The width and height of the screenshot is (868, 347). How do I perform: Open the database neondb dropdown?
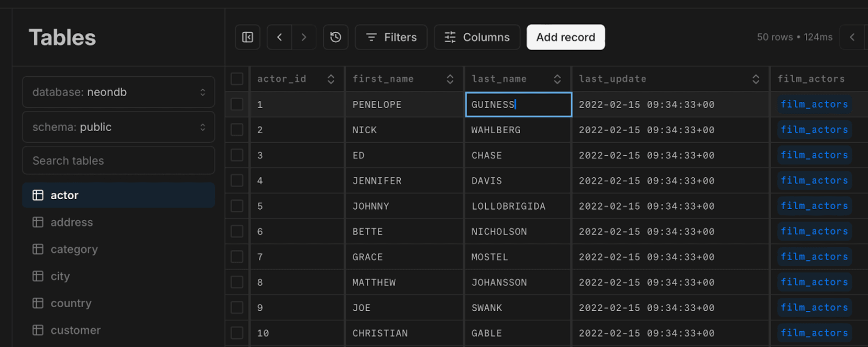pos(119,92)
